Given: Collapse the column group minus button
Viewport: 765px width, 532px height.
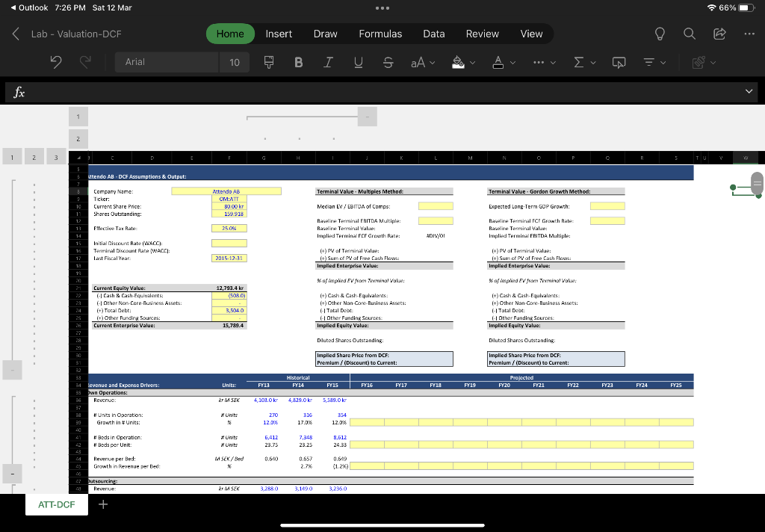Looking at the screenshot, I should click(x=368, y=117).
